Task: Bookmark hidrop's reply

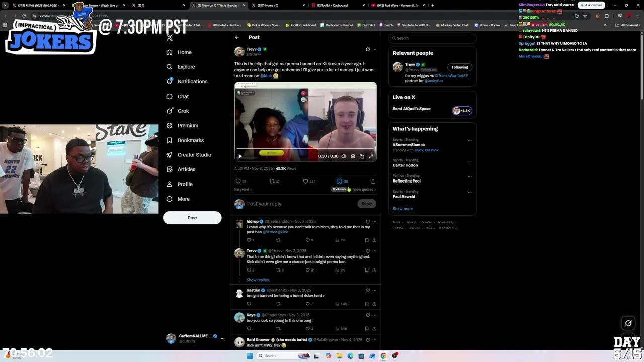Action: pyautogui.click(x=367, y=240)
